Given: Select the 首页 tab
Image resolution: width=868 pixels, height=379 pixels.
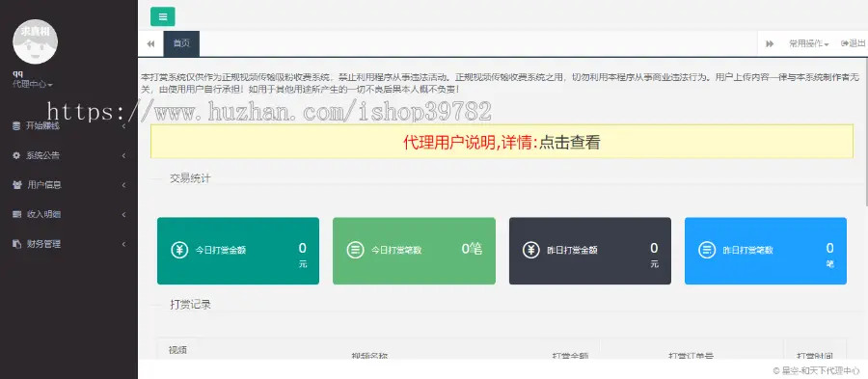Looking at the screenshot, I should point(181,43).
